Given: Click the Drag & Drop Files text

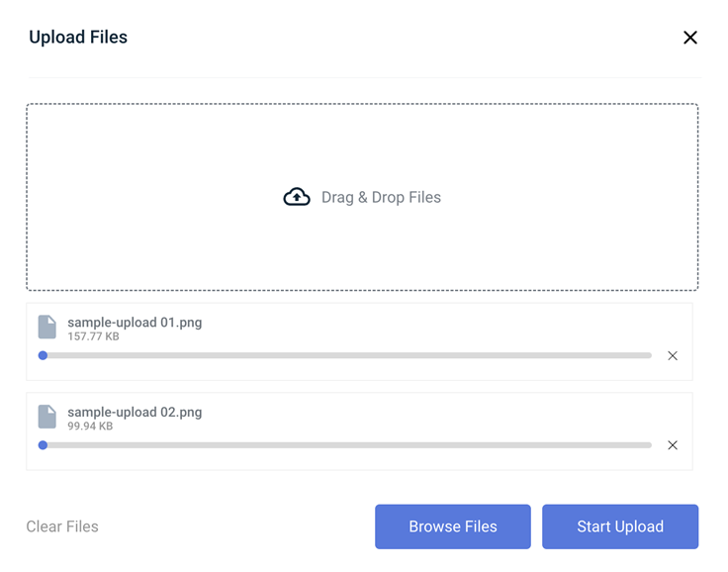Looking at the screenshot, I should point(381,198).
